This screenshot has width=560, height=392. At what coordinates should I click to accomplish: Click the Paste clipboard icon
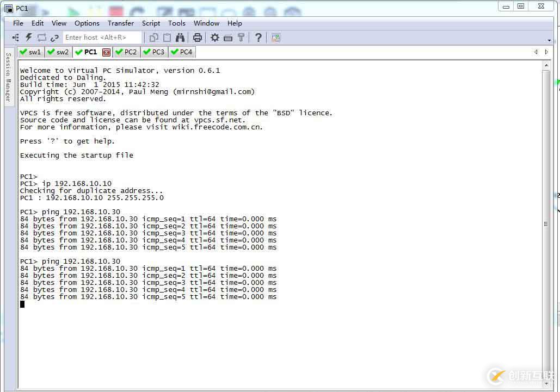pos(167,38)
